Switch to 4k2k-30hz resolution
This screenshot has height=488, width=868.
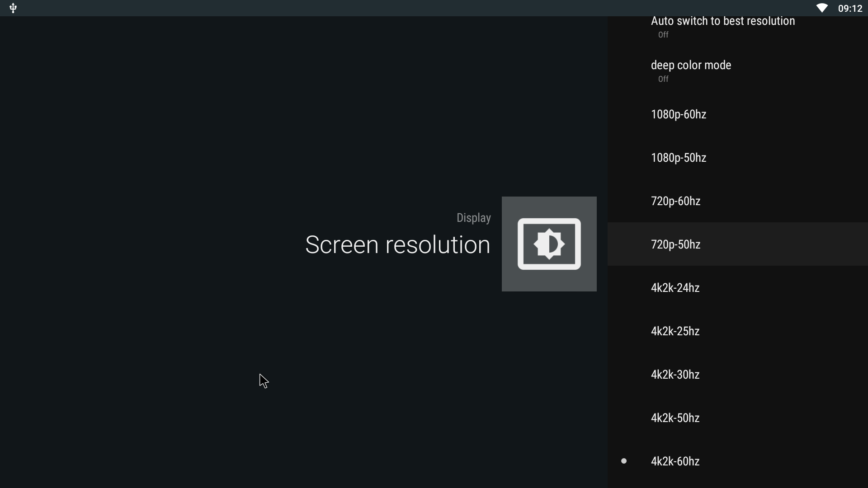(x=738, y=375)
